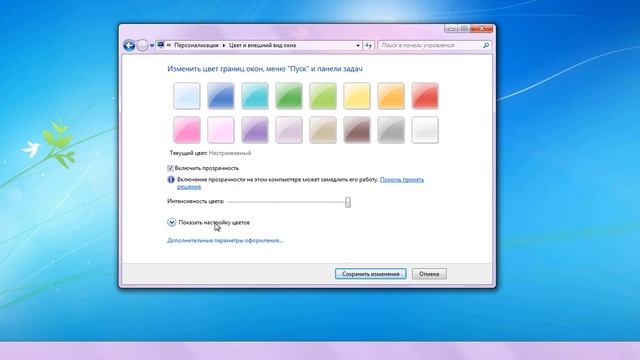Open recent pages dropdown next to Forward
This screenshot has width=640, height=360.
152,46
